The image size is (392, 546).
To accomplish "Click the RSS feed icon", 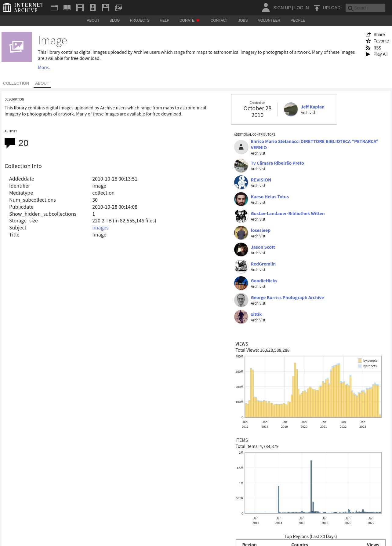I will pyautogui.click(x=368, y=48).
